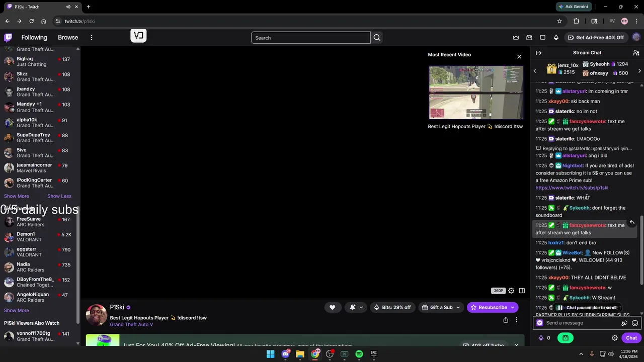Open the chat community users list icon

click(x=636, y=53)
